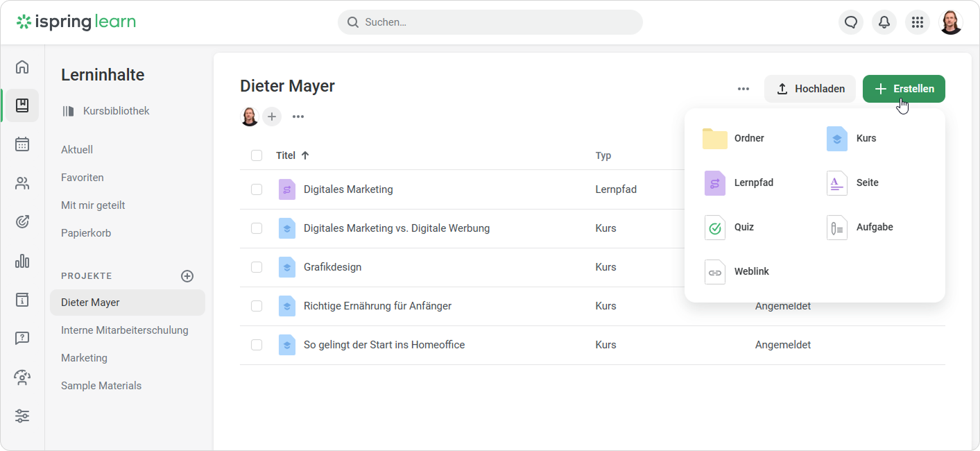
Task: Open the Interne Mitarbeiterschulung project
Action: 125,330
